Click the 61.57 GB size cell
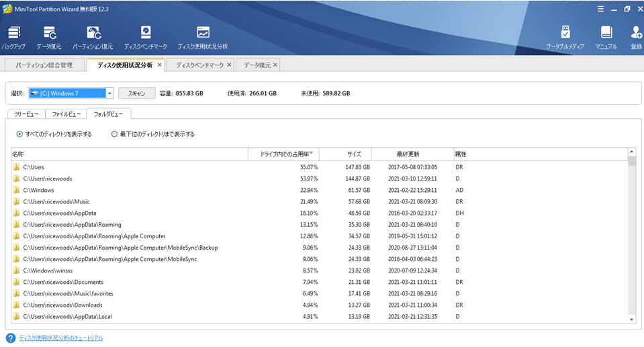This screenshot has width=644, height=347. pos(359,190)
